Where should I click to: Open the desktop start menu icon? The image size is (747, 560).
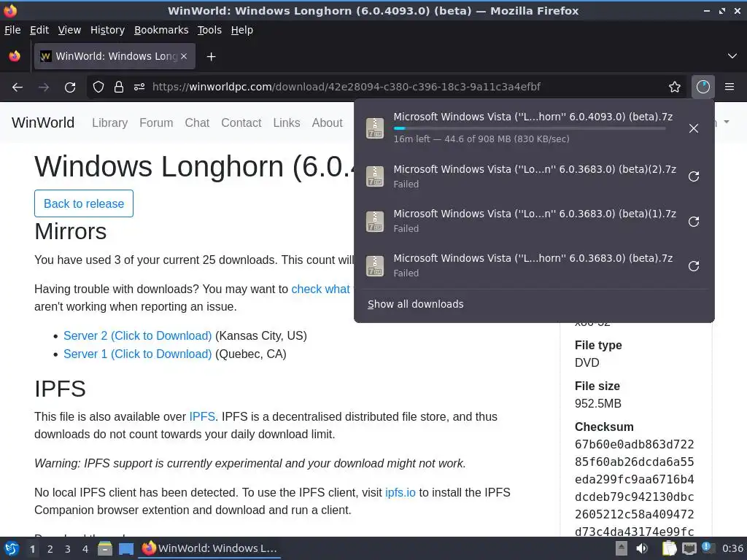coord(12,548)
